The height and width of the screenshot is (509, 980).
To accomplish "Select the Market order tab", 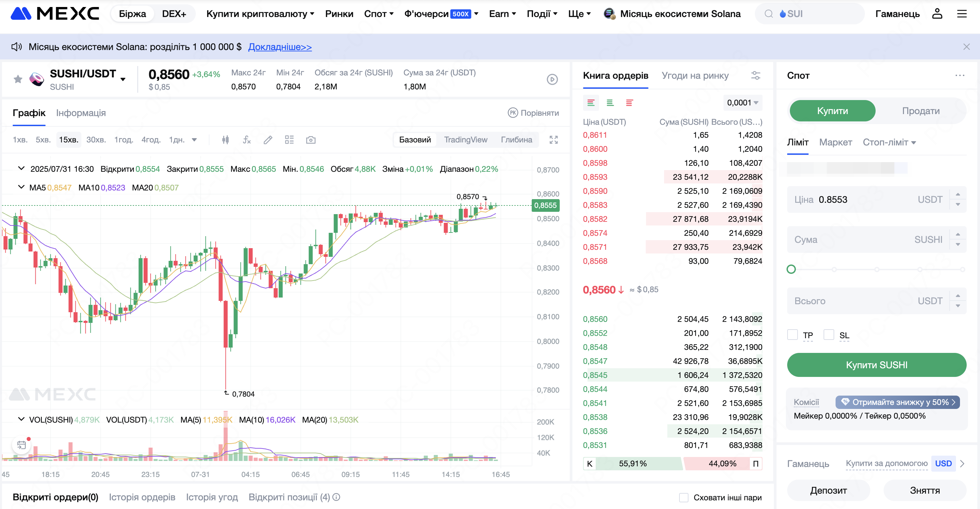I will [836, 142].
